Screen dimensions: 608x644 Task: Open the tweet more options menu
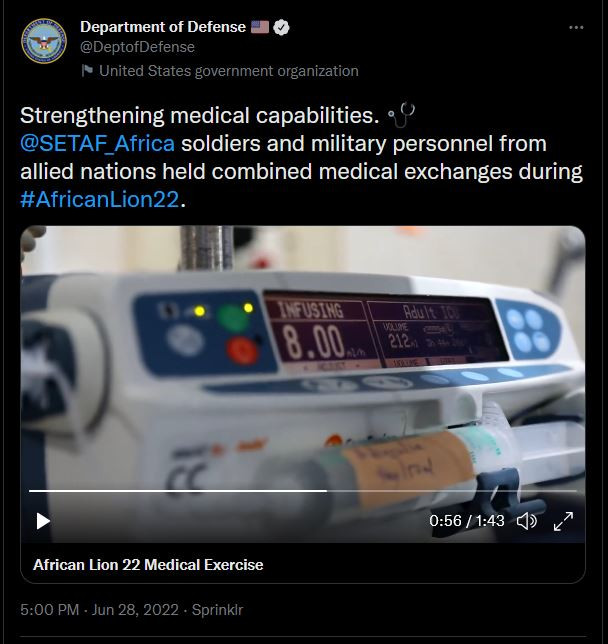point(575,28)
